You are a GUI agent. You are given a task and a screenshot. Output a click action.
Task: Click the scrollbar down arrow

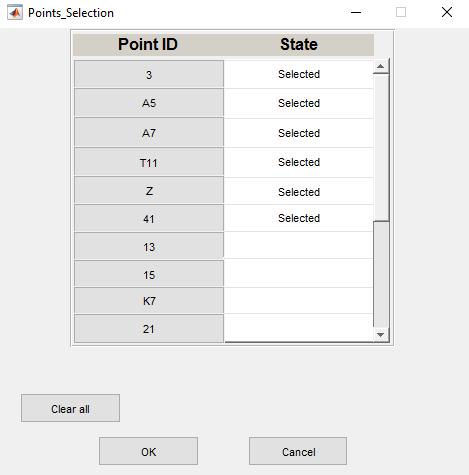click(380, 334)
